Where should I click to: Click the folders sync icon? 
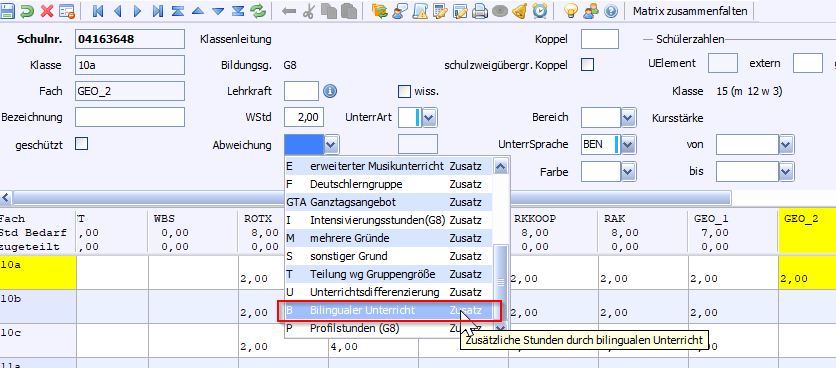(380, 11)
